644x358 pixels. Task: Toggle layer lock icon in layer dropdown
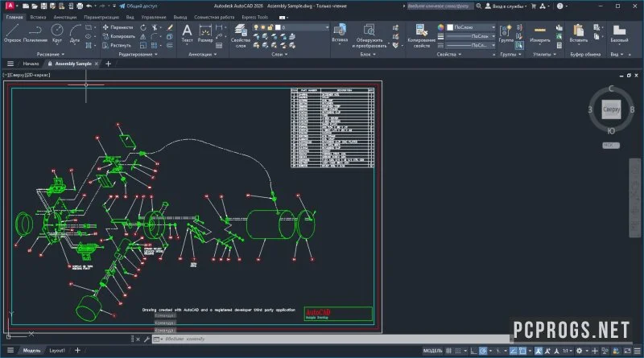(270, 27)
